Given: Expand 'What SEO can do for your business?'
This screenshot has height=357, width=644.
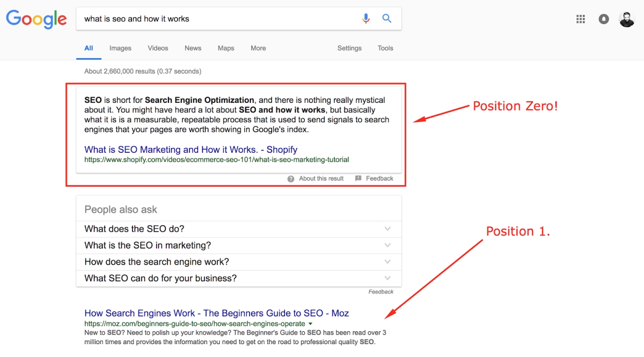Looking at the screenshot, I should pyautogui.click(x=239, y=279).
